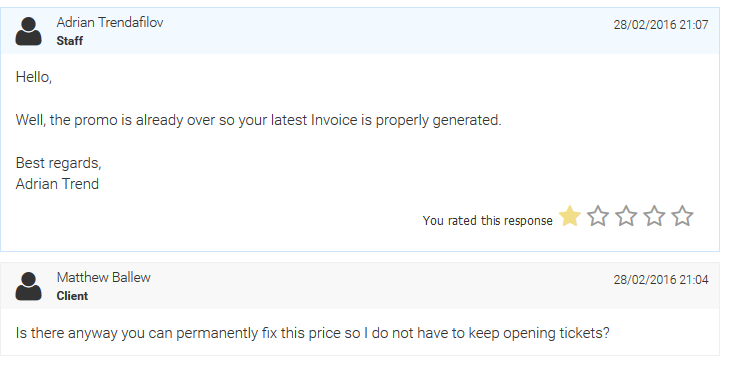The height and width of the screenshot is (365, 730).
Task: Click the client's permanently fix price question
Action: coord(313,333)
